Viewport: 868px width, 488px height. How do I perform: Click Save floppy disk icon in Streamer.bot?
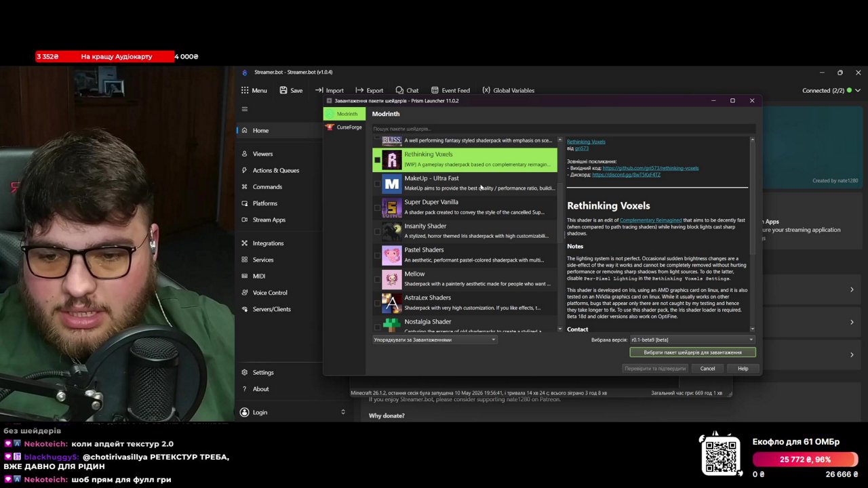click(x=283, y=90)
